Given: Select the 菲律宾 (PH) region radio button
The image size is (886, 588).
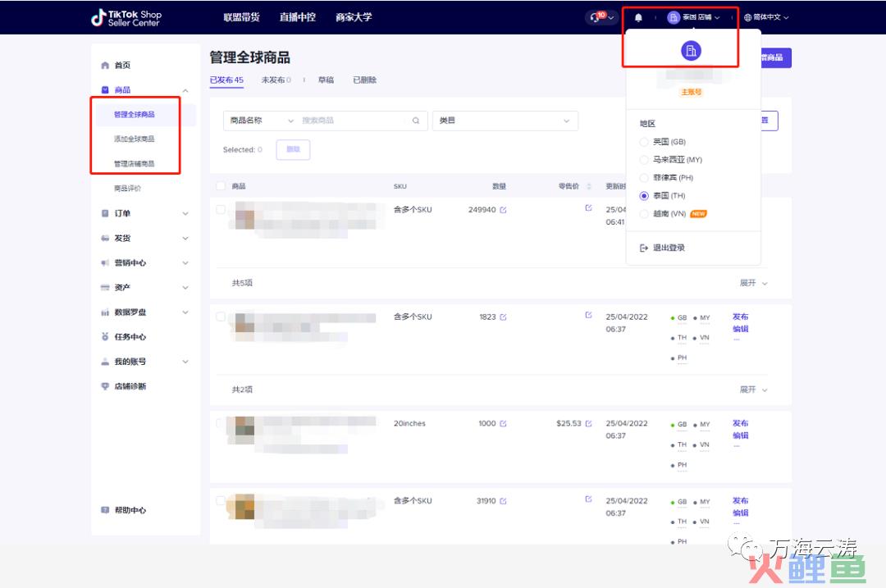Looking at the screenshot, I should click(x=644, y=178).
